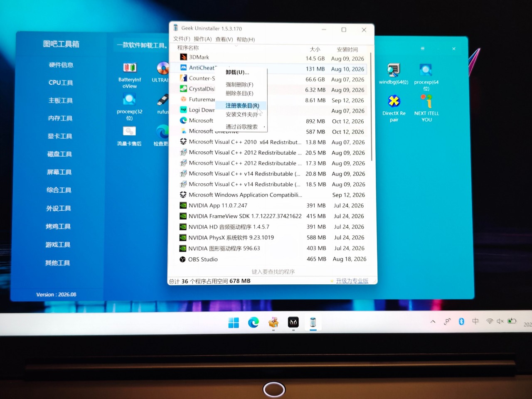Choose 注册表条目(R) in the context menu
The image size is (532, 399).
click(x=241, y=106)
